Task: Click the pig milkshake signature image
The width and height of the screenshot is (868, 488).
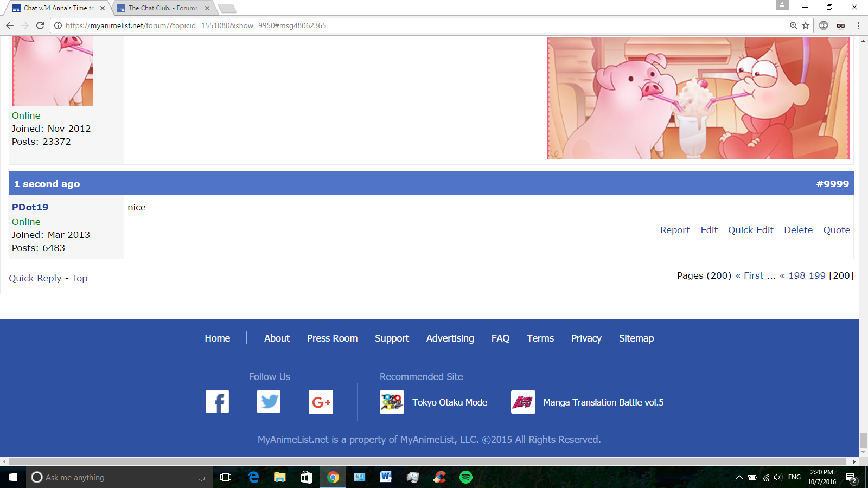Action: click(698, 98)
